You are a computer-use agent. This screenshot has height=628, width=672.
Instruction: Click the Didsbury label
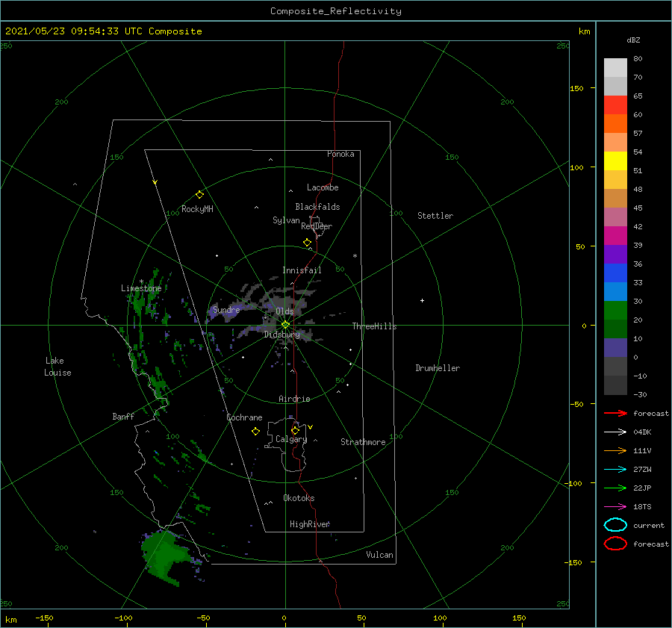282,335
